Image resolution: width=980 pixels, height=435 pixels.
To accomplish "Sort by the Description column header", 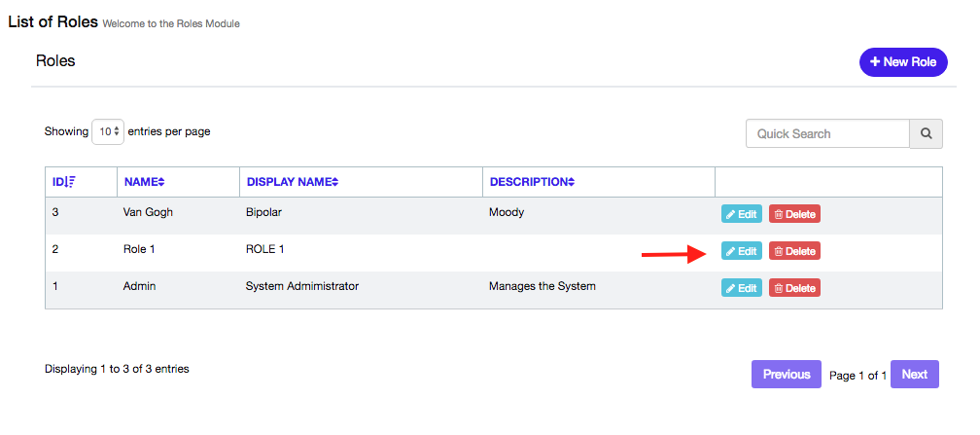I will tap(531, 182).
